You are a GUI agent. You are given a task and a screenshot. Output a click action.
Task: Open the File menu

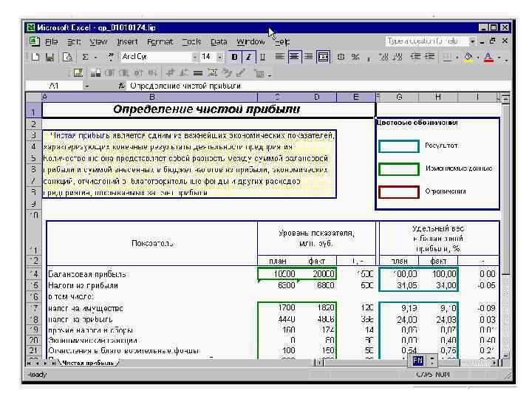click(x=51, y=41)
